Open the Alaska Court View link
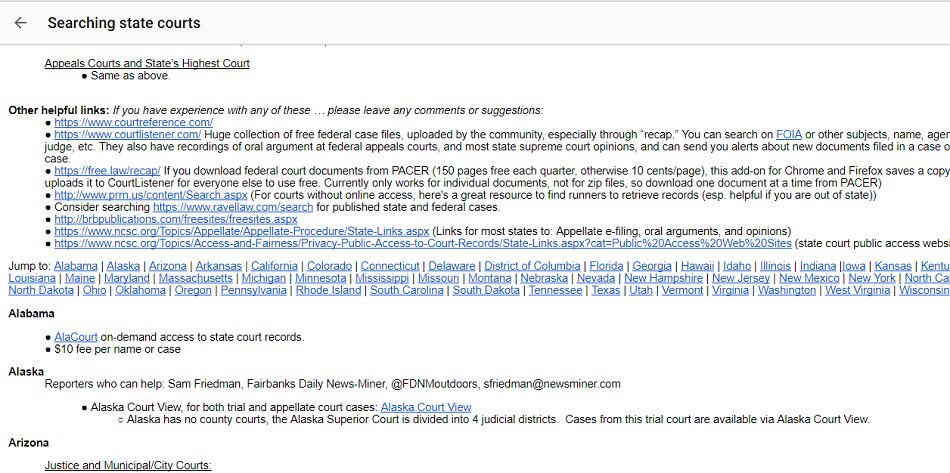The width and height of the screenshot is (950, 473). coord(426,407)
